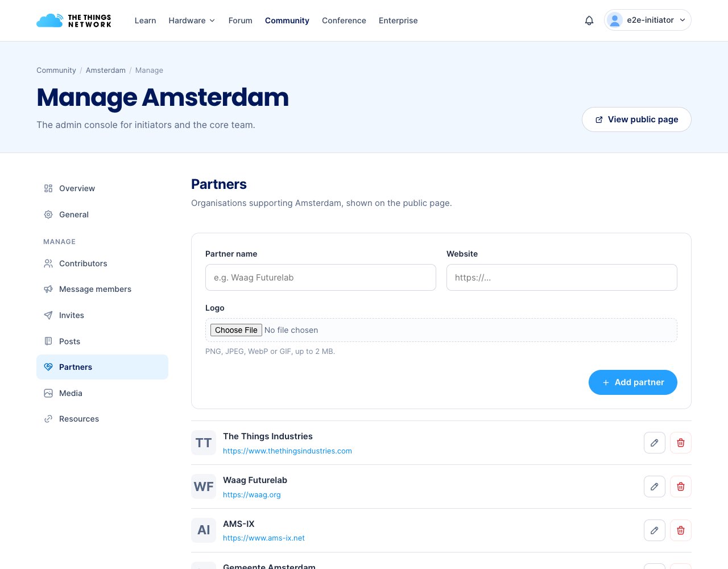Expand the e2e-initiator account menu
This screenshot has width=728, height=569.
[x=648, y=20]
